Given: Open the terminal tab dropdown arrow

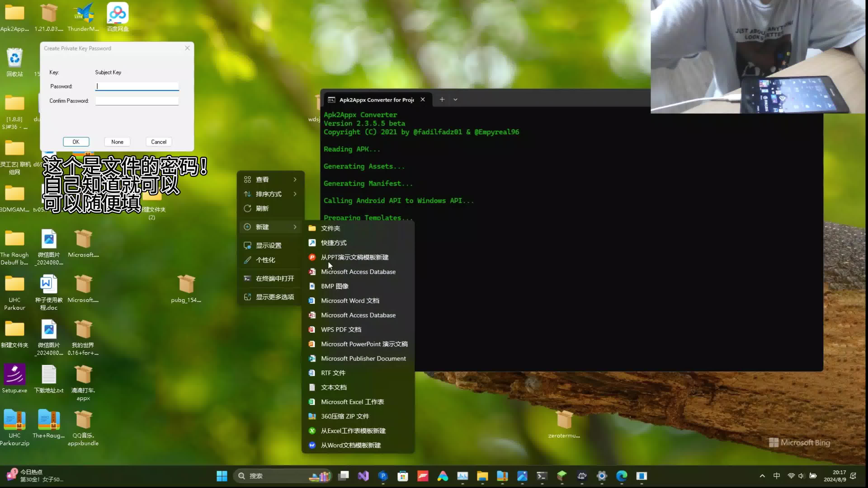Looking at the screenshot, I should pos(455,99).
